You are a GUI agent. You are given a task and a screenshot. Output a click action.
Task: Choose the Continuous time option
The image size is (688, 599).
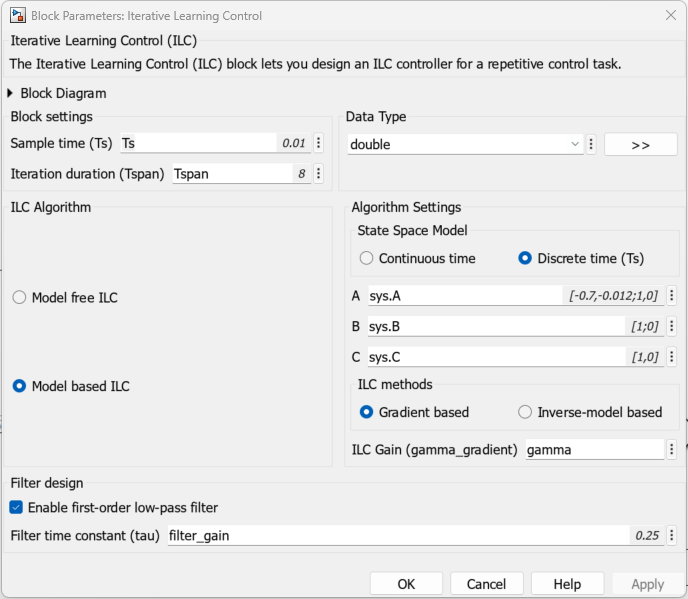366,258
